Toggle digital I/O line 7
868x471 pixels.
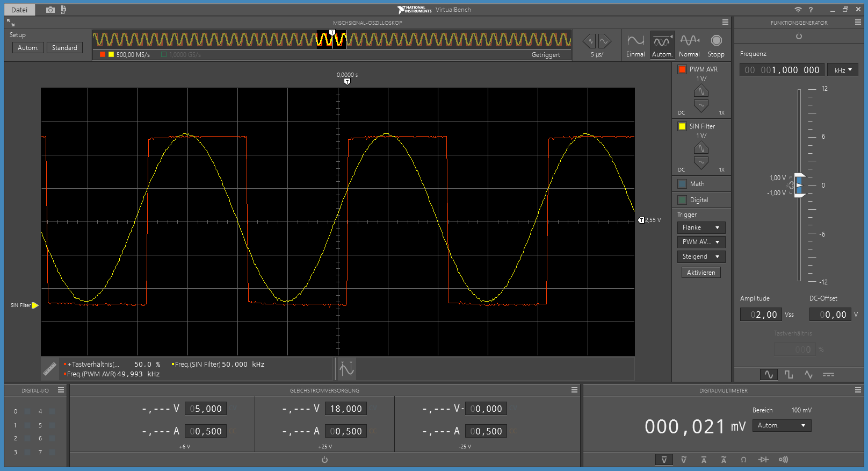click(x=52, y=452)
